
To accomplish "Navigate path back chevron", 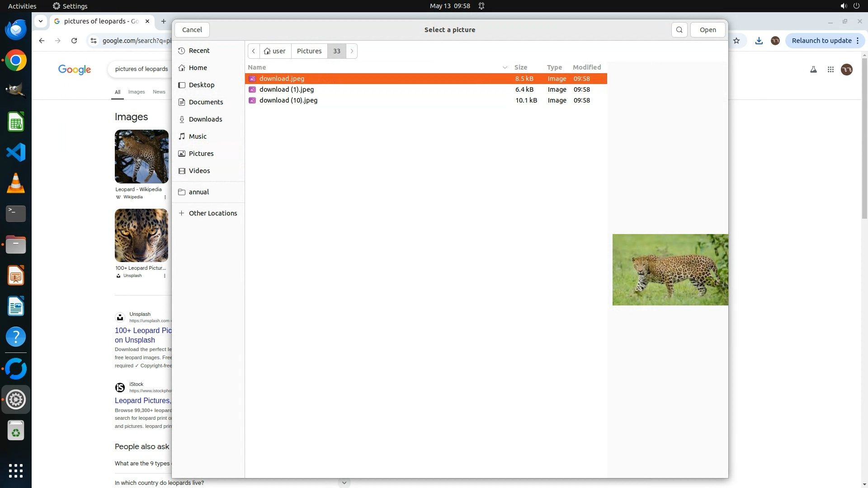I will pos(254,51).
